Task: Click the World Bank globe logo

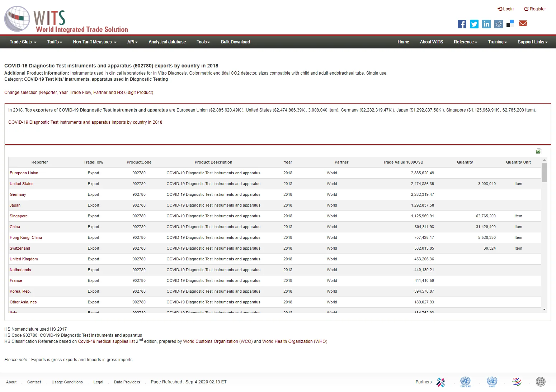Action: tap(541, 382)
